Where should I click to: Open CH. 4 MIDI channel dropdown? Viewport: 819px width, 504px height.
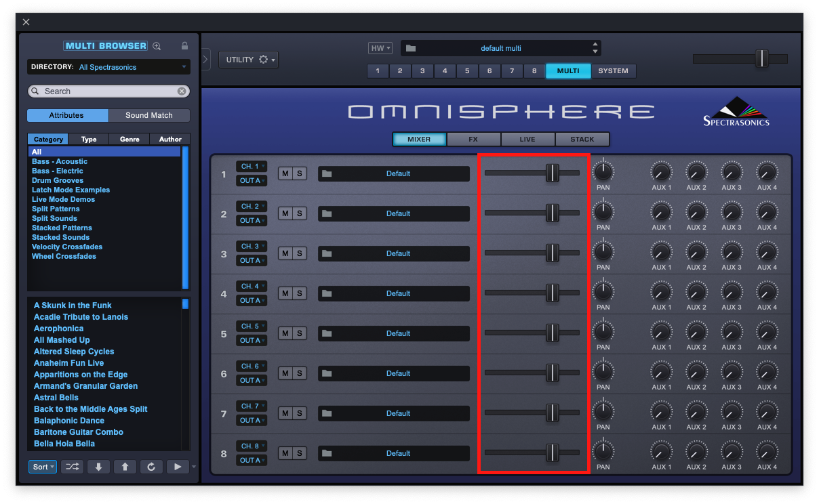click(x=252, y=286)
